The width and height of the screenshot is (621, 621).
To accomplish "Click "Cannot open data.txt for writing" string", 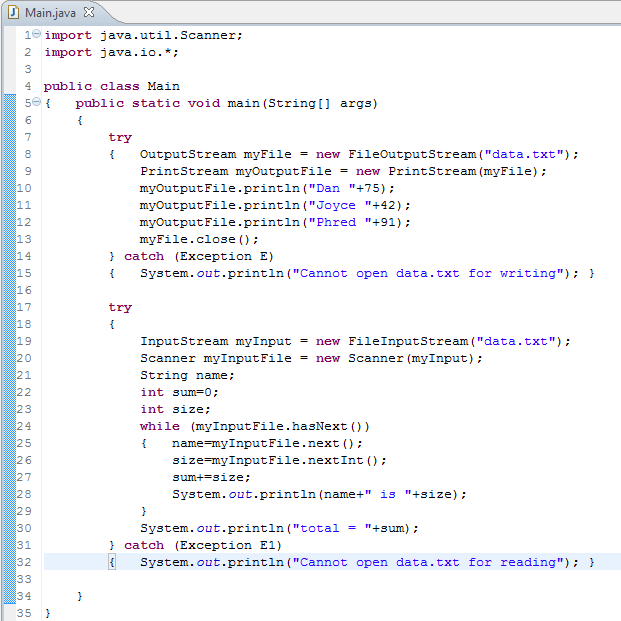I will 428,273.
